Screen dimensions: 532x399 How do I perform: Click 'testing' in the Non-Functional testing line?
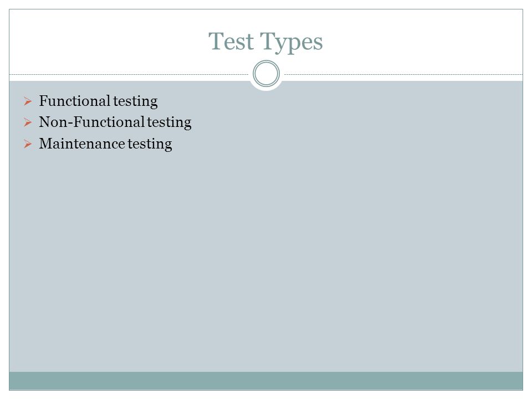170,122
